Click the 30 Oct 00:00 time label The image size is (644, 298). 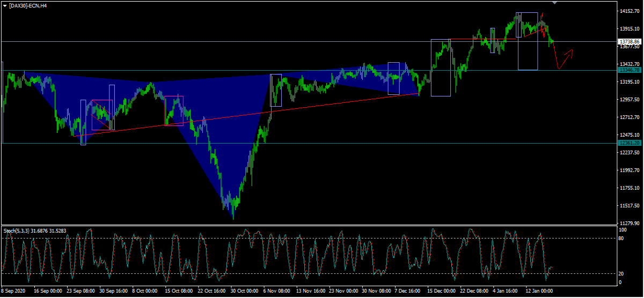(245, 290)
